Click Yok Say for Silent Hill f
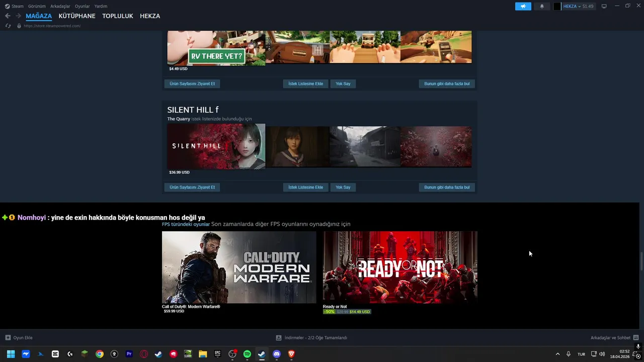This screenshot has height=362, width=644. [x=343, y=187]
